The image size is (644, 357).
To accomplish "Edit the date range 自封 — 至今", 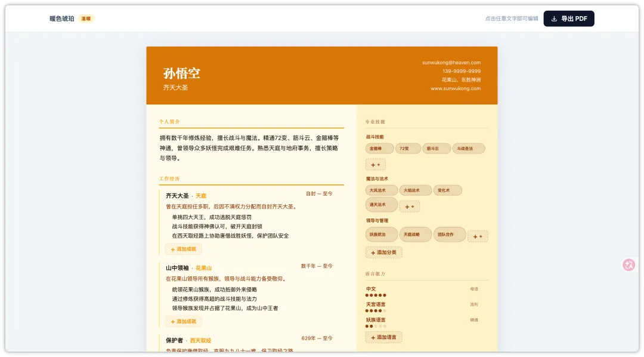I will coord(319,193).
